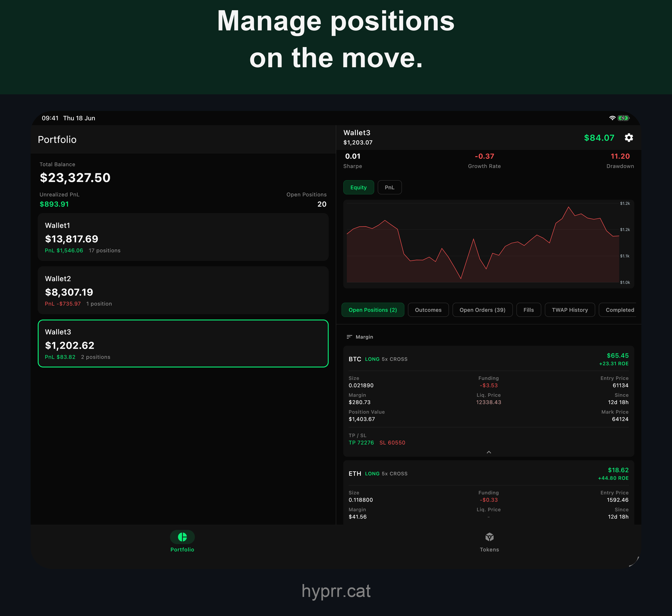Click Wallet2 PnL -$735.97
This screenshot has width=672, height=616.
[63, 304]
